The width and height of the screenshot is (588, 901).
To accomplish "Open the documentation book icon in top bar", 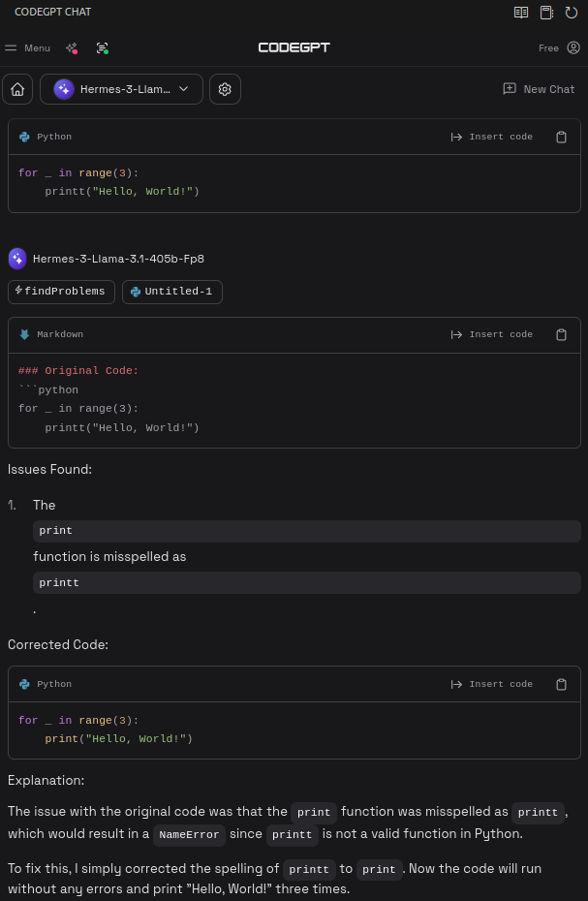I will click(x=521, y=12).
